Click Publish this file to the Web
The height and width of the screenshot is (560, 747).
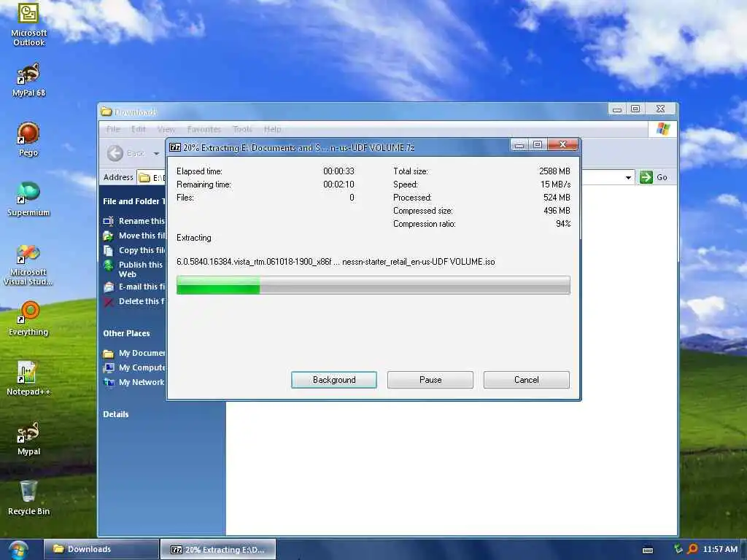(x=141, y=270)
